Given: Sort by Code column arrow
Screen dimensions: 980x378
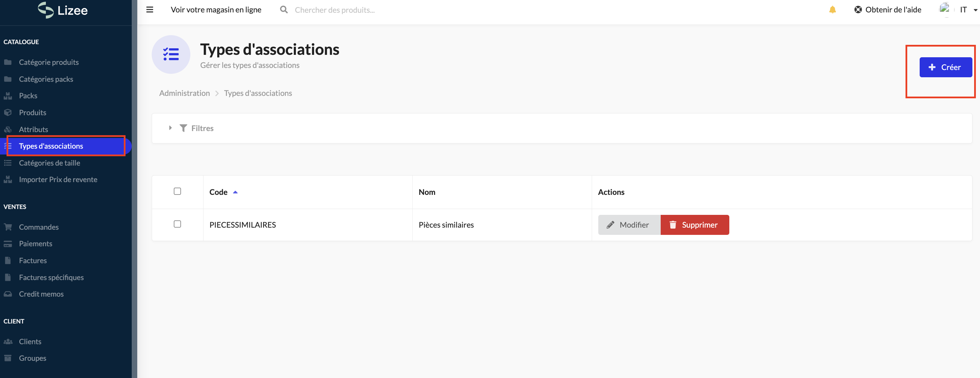Looking at the screenshot, I should pyautogui.click(x=235, y=192).
